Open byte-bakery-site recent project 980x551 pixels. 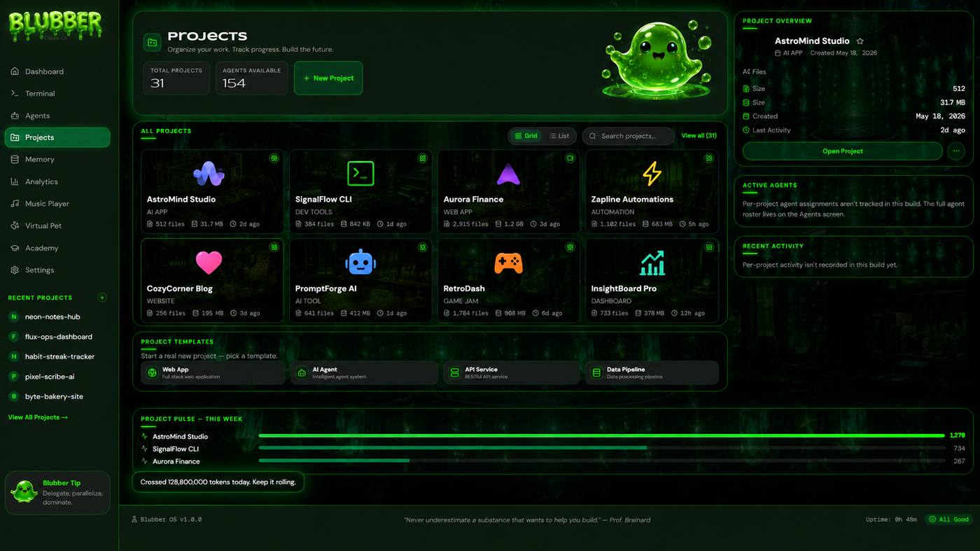pyautogui.click(x=57, y=396)
